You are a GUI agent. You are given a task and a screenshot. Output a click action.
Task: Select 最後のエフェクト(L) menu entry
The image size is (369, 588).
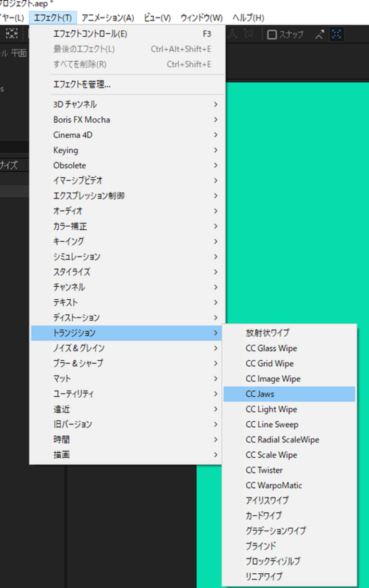tap(127, 49)
